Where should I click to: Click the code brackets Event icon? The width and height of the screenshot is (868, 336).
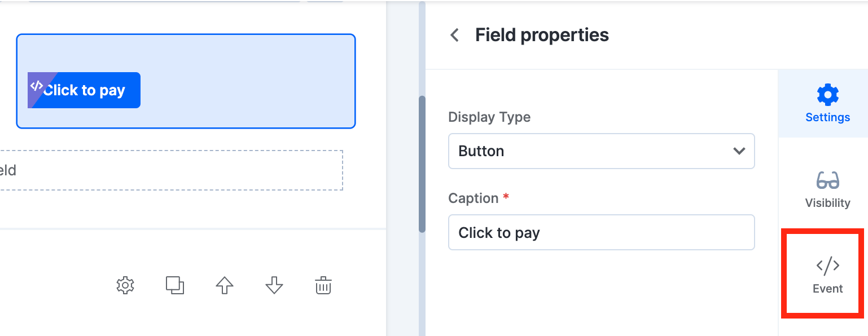[828, 266]
